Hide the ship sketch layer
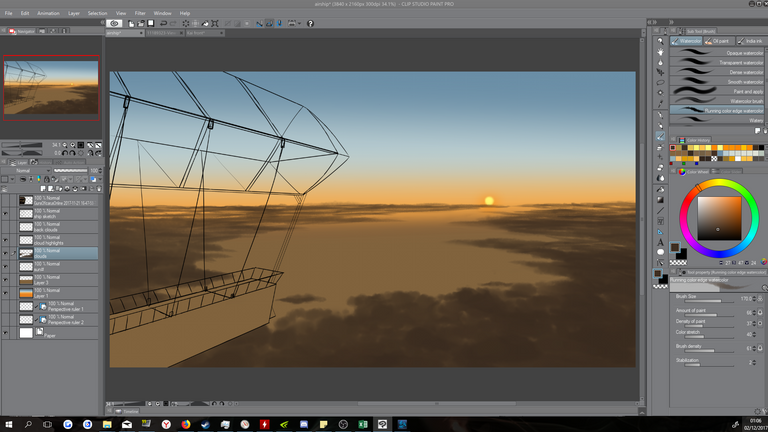Viewport: 768px width, 432px height. click(x=6, y=214)
